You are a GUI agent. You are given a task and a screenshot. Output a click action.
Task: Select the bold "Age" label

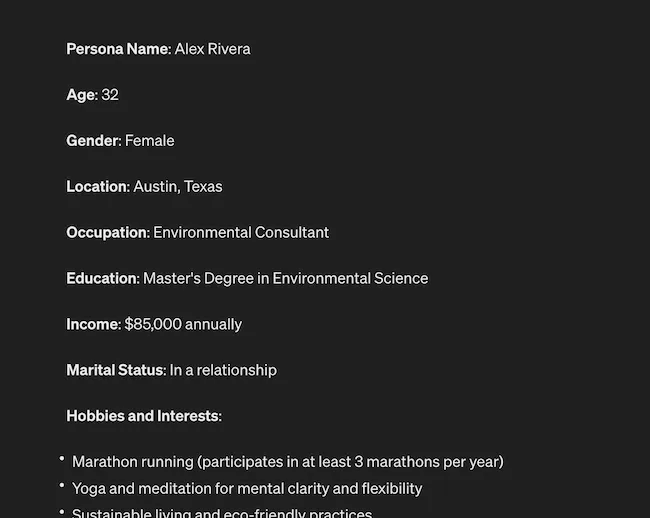[81, 95]
